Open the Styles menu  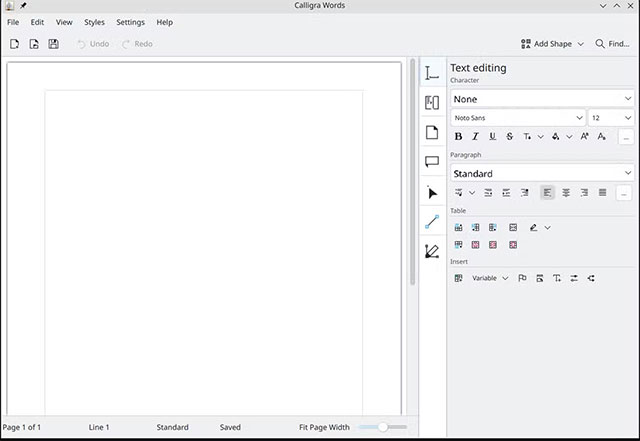coord(94,22)
